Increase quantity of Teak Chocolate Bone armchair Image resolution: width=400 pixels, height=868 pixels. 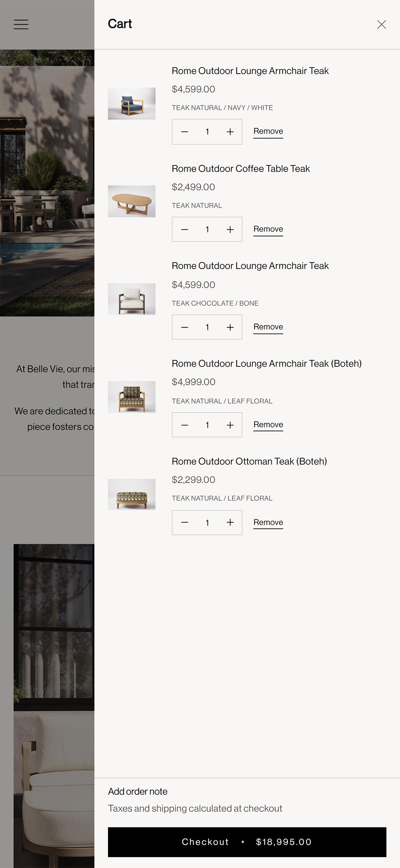click(230, 327)
